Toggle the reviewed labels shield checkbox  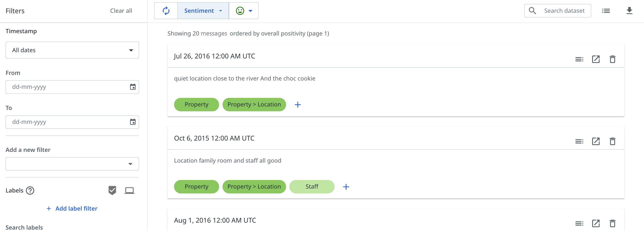click(112, 190)
